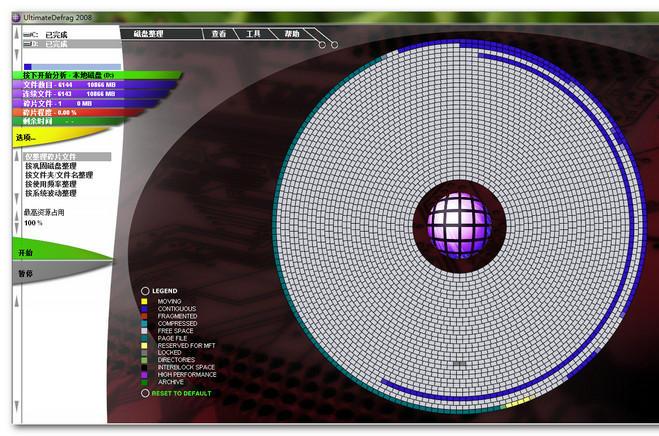
Task: Click the circle icon beside RESET TO DEFAULT
Action: click(x=145, y=393)
